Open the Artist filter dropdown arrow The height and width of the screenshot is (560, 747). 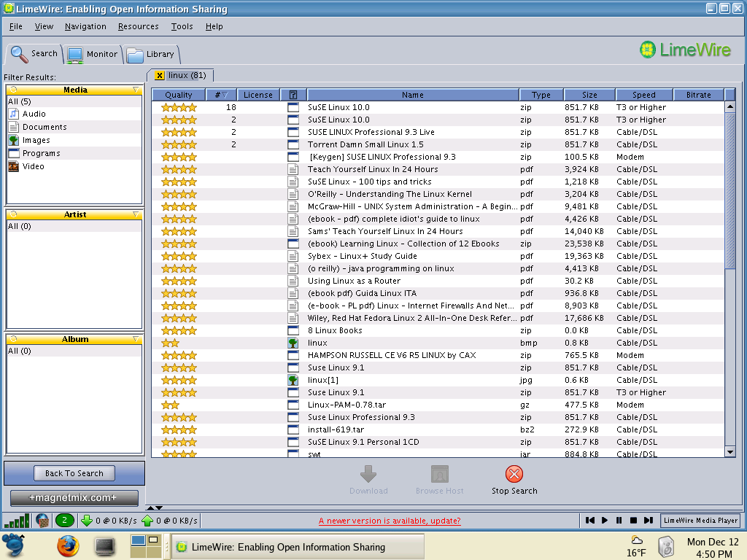(136, 214)
